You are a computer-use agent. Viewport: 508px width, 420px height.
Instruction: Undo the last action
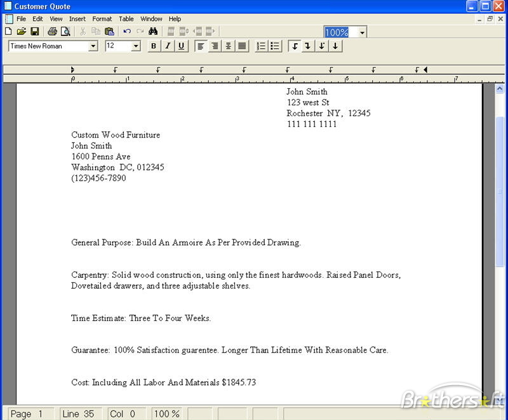tap(127, 31)
